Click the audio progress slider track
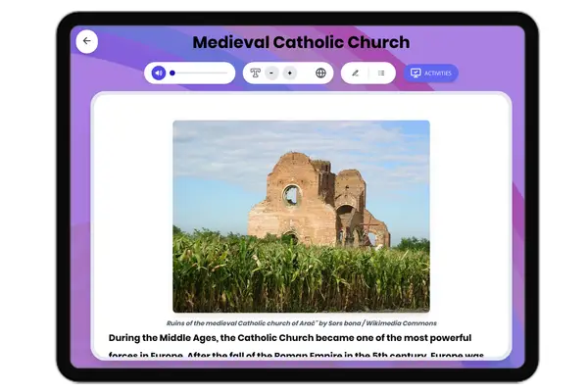 201,73
